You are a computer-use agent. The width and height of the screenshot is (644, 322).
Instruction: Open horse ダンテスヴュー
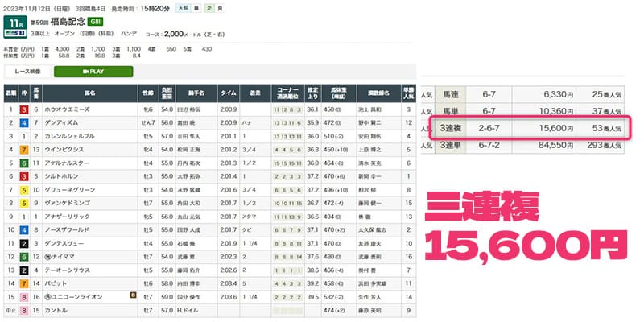click(x=64, y=243)
